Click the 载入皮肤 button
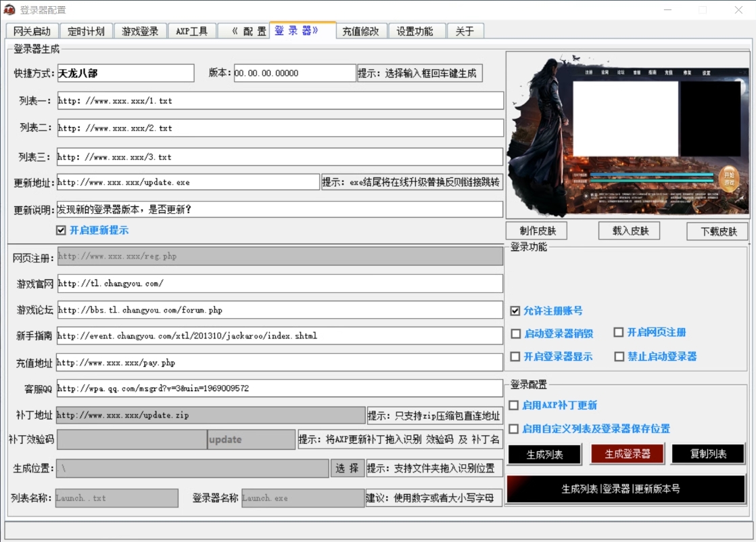 630,231
